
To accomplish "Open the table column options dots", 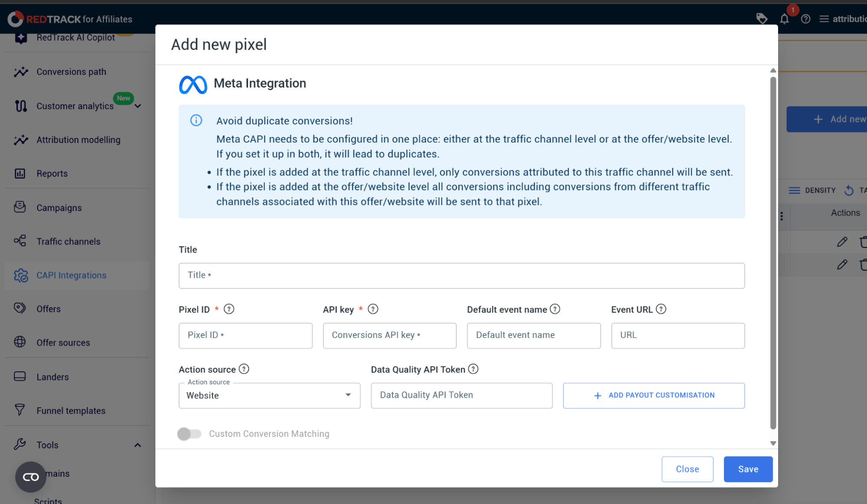I will [x=782, y=216].
